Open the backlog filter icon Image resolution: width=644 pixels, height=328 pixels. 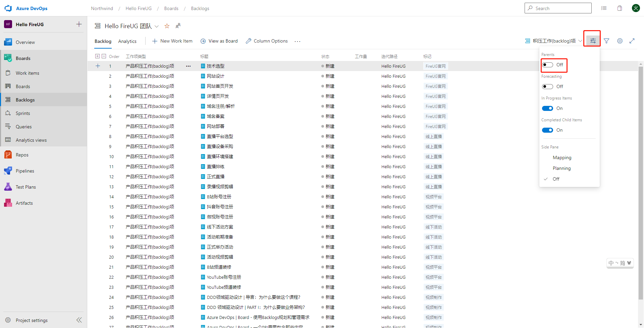pos(606,41)
